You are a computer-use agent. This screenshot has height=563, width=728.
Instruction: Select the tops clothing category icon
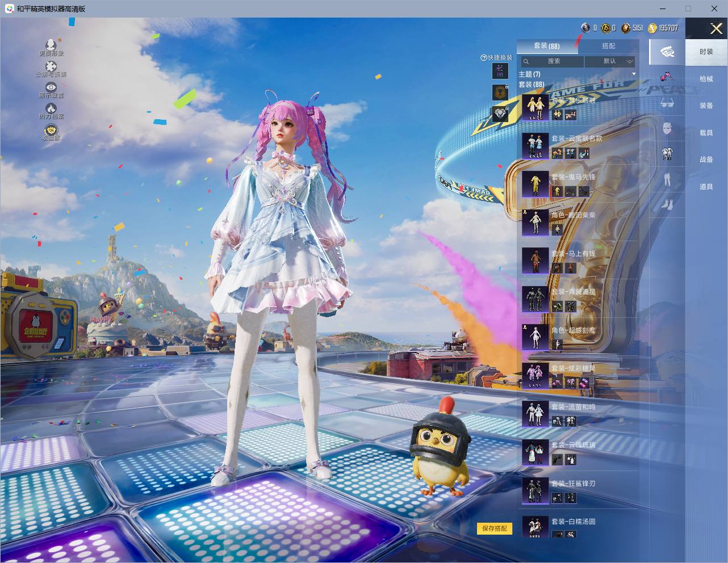[x=667, y=153]
